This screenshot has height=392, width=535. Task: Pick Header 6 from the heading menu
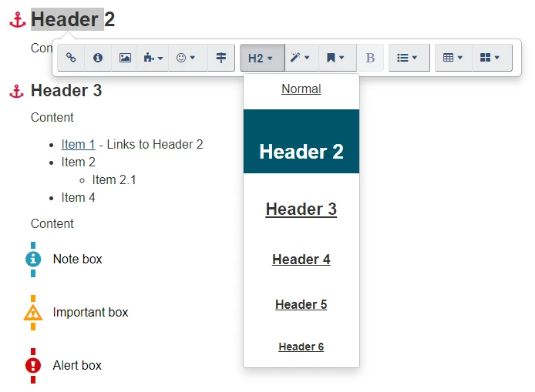[x=301, y=347]
